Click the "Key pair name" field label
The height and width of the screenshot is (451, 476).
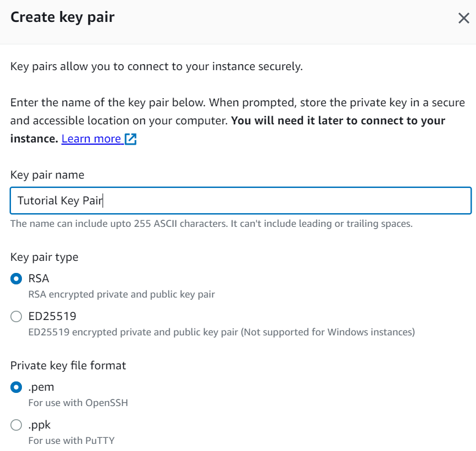point(47,175)
